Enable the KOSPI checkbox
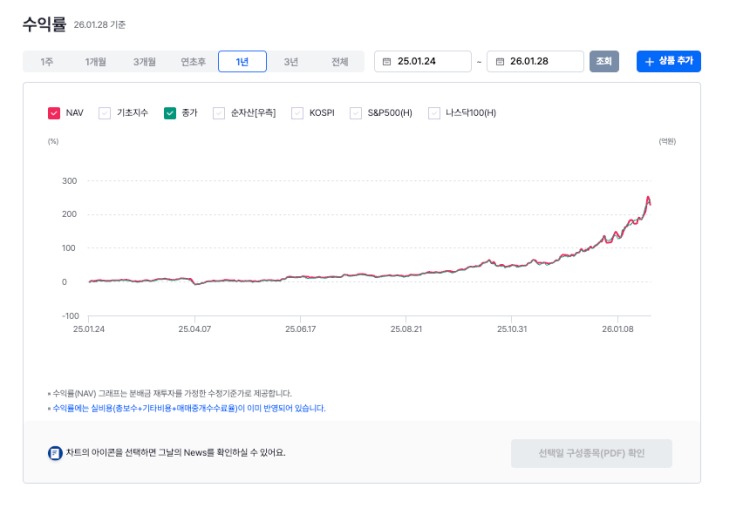This screenshot has height=515, width=743. point(297,113)
